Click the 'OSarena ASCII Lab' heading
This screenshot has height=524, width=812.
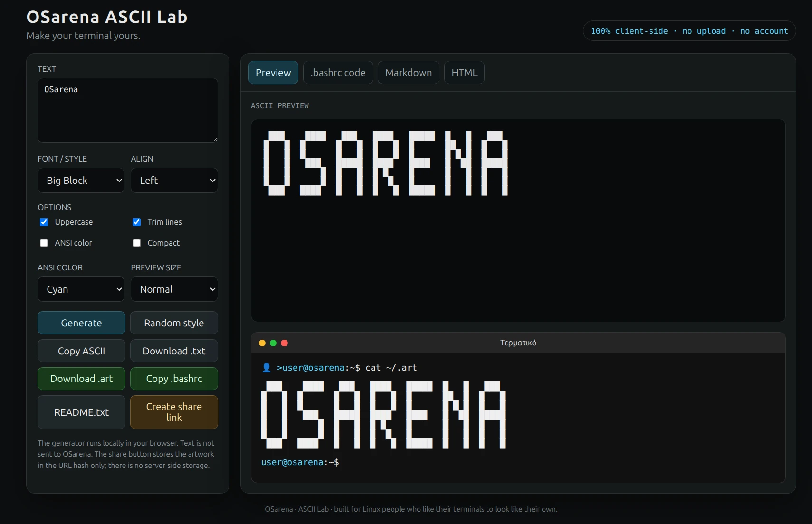click(x=107, y=17)
